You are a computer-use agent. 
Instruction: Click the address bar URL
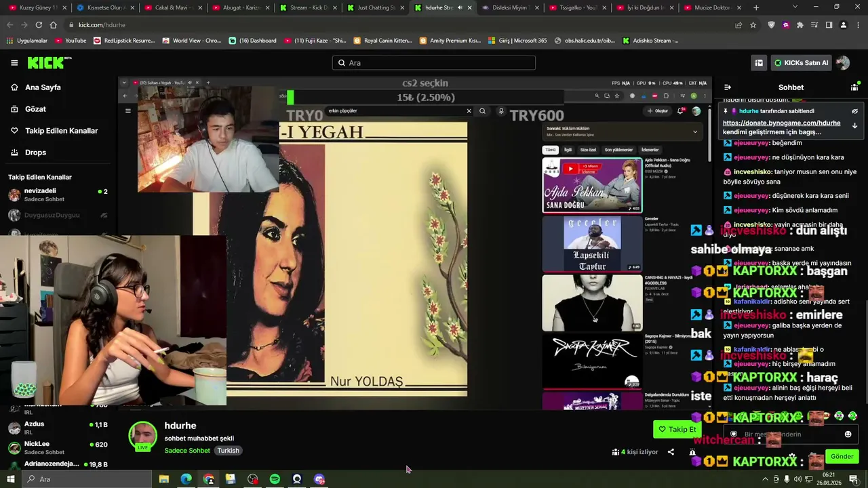coord(102,25)
